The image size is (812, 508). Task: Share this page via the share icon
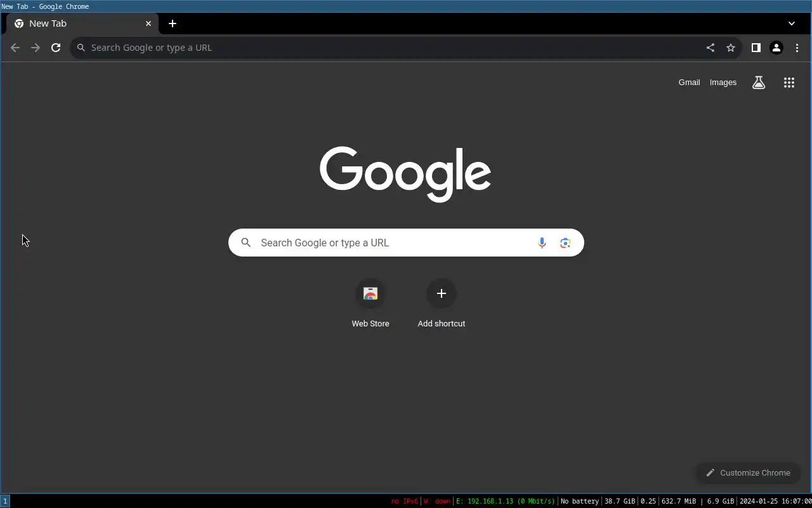coord(710,48)
